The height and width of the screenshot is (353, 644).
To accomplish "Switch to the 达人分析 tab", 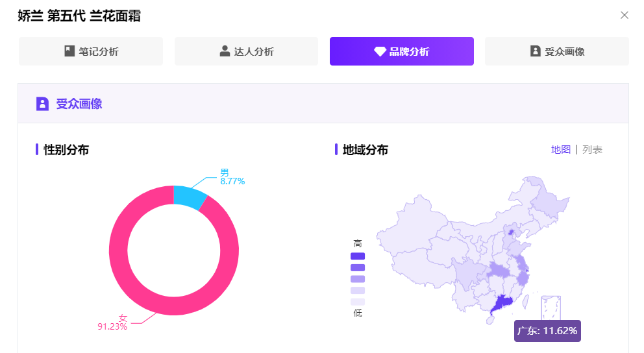I will click(x=247, y=51).
